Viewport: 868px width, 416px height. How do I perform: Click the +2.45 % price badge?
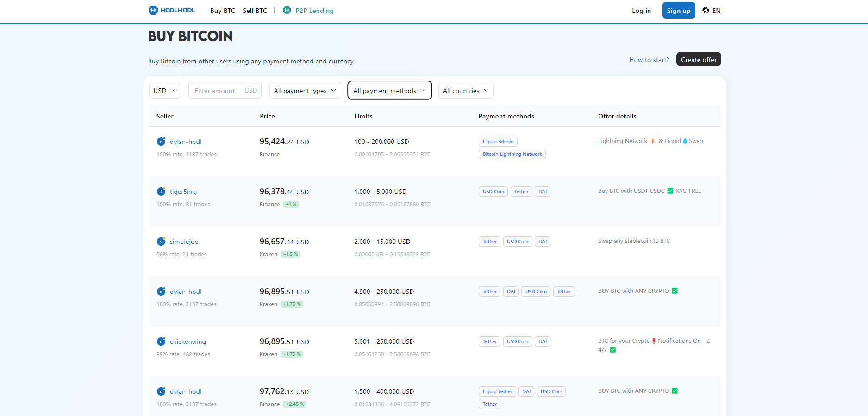(x=295, y=404)
